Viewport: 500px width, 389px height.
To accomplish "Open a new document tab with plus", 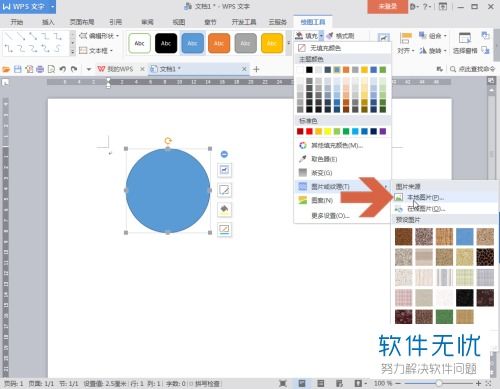I will click(256, 69).
